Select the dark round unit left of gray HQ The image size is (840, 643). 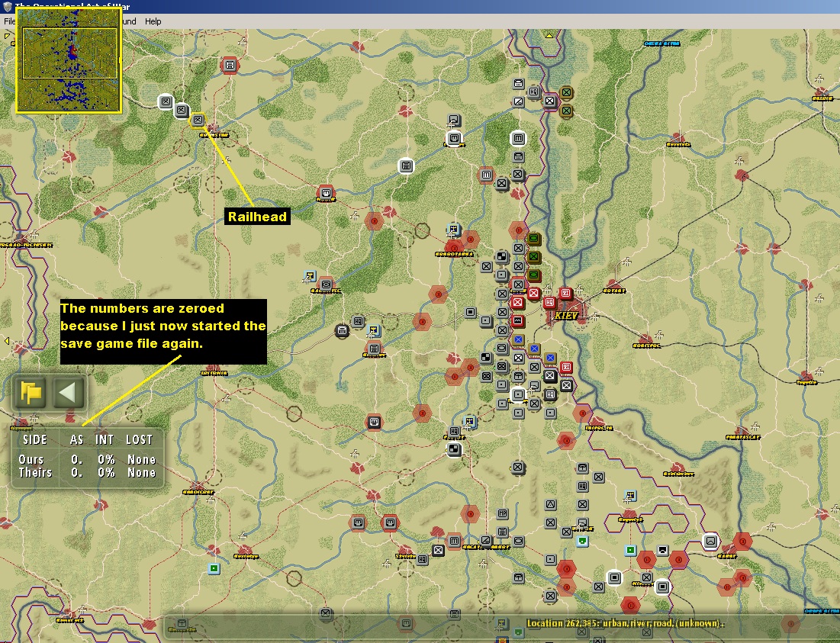tap(342, 331)
